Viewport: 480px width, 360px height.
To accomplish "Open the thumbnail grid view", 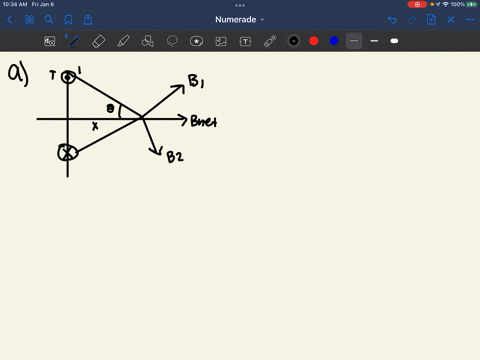I will [29, 20].
